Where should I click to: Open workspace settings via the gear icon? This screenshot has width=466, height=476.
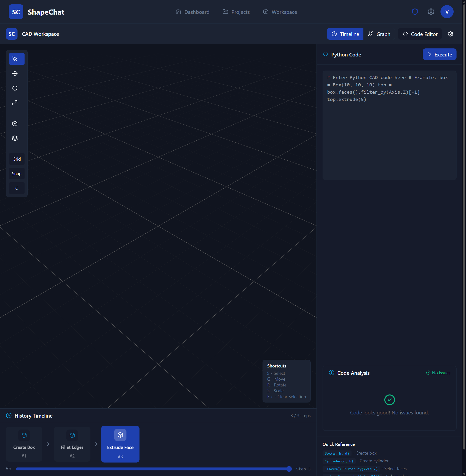pos(451,34)
